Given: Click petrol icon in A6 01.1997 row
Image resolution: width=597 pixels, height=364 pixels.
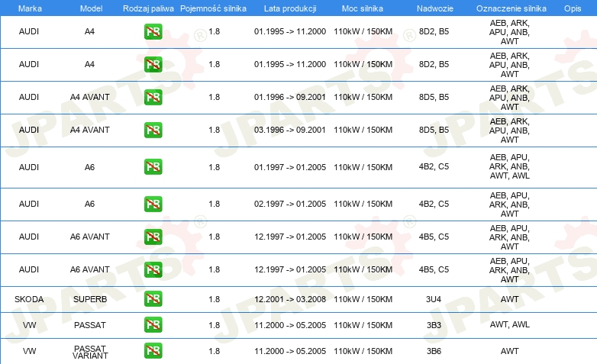Looking at the screenshot, I should [153, 167].
